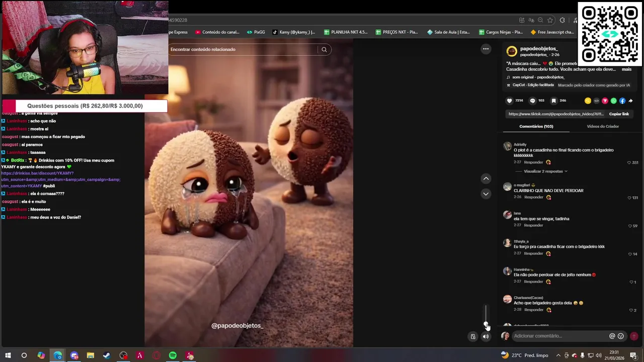This screenshot has height=362, width=644.
Task: Send to friends with the pink arrow icon
Action: tap(605, 101)
